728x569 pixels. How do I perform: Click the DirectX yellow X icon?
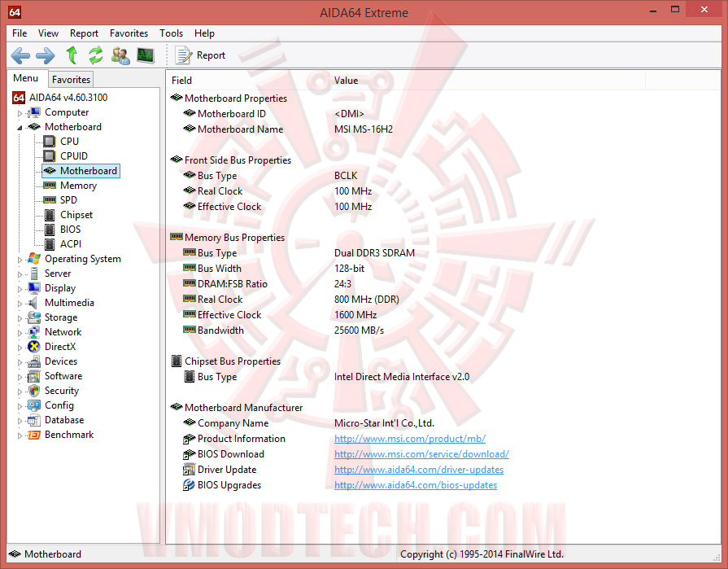pos(33,347)
